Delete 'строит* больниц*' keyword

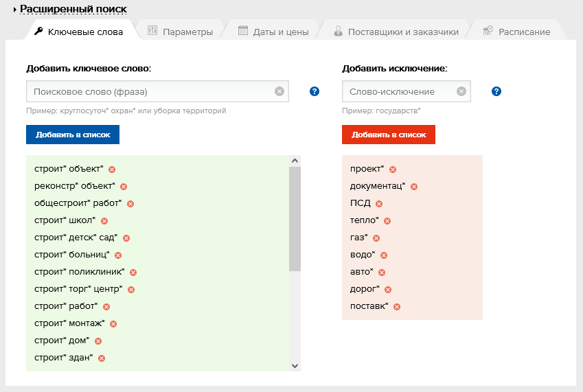point(118,255)
